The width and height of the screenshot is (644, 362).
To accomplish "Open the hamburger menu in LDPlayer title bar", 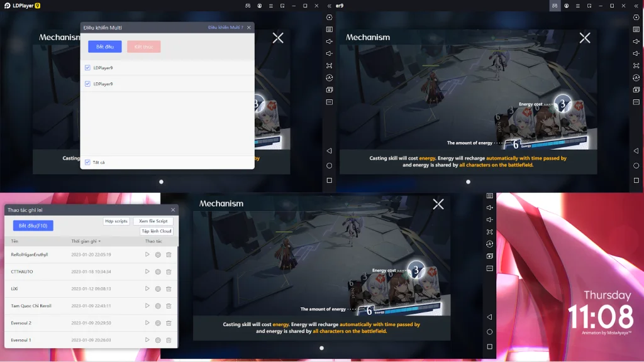I will pyautogui.click(x=270, y=6).
